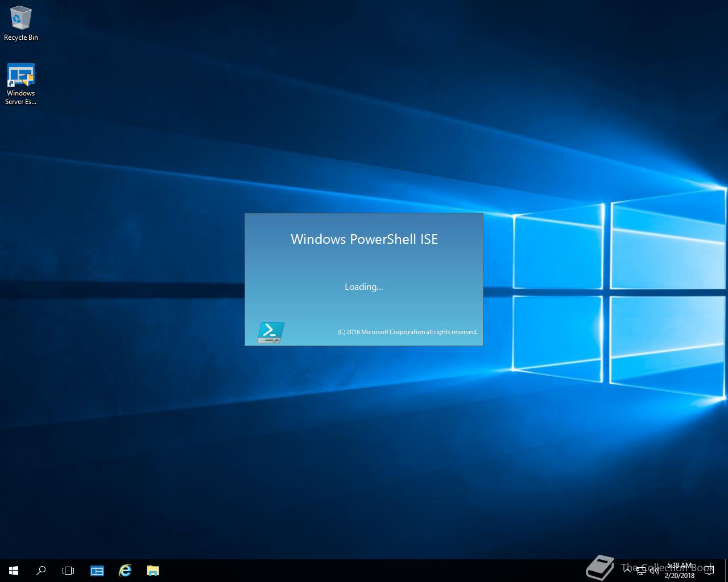Image resolution: width=728 pixels, height=582 pixels.
Task: Open the Windows Start menu
Action: [x=14, y=571]
